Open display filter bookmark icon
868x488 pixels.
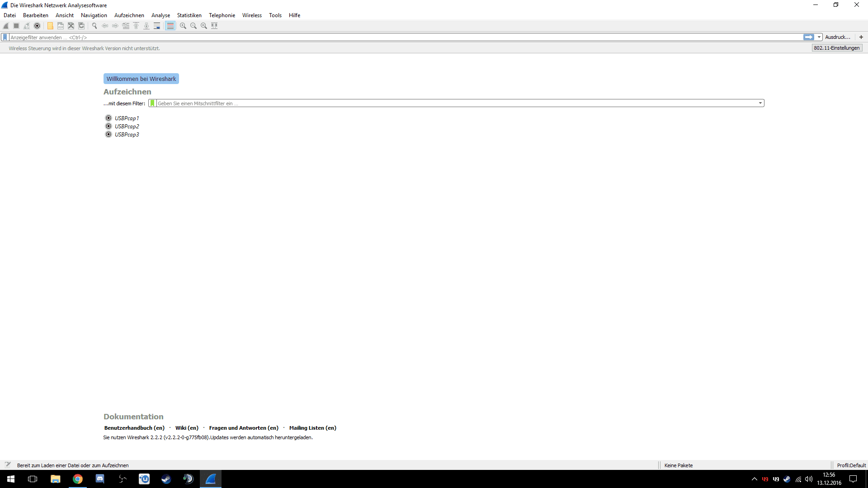coord(5,38)
